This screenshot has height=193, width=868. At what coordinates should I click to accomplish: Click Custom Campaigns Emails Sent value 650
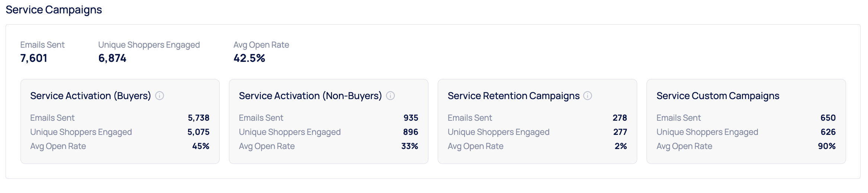[828, 118]
